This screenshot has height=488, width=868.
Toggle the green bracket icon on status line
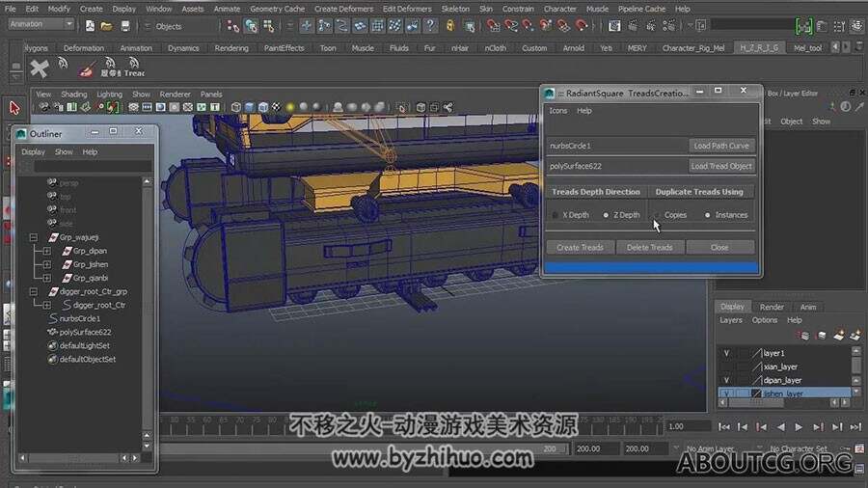pyautogui.click(x=803, y=26)
